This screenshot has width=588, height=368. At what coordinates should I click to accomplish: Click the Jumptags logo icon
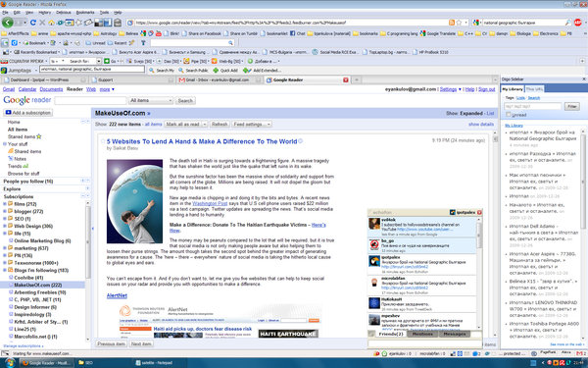pyautogui.click(x=4, y=71)
